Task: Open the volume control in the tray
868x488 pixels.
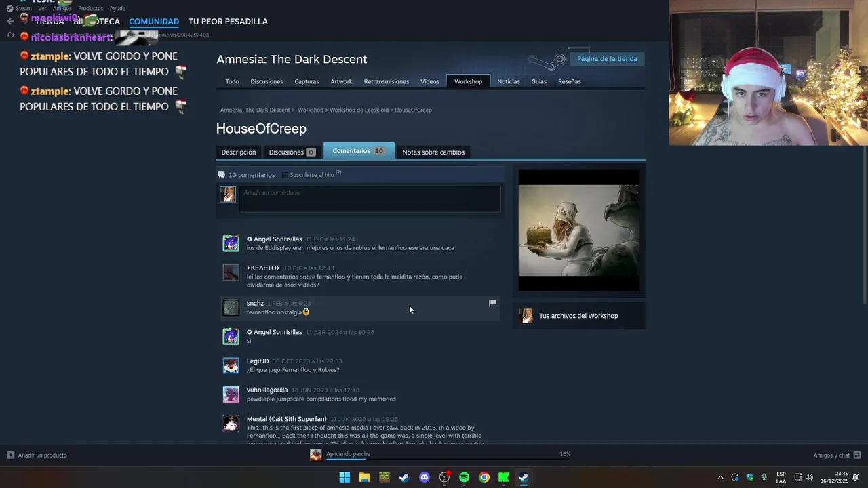Action: click(x=809, y=477)
